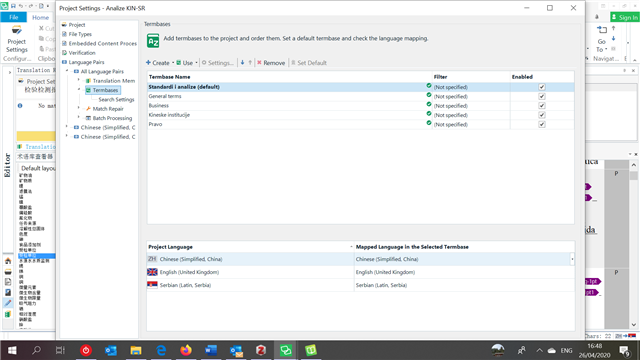Open Project node in settings tree
The width and height of the screenshot is (640, 360).
pyautogui.click(x=77, y=25)
